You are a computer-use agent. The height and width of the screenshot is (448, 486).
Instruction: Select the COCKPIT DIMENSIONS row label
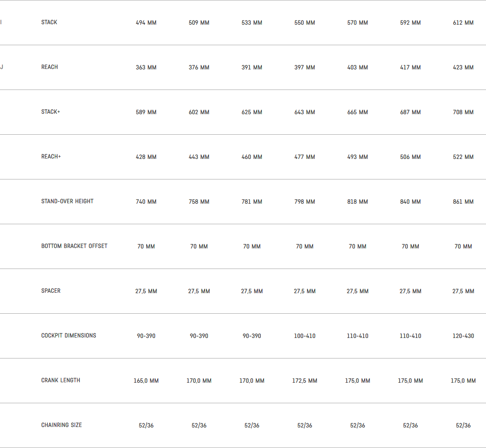(x=69, y=336)
